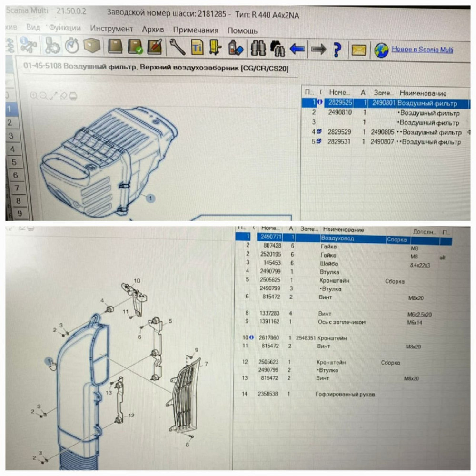Screen dimensions: 476x476
Task: Open the Примечания menu
Action: coord(196,30)
